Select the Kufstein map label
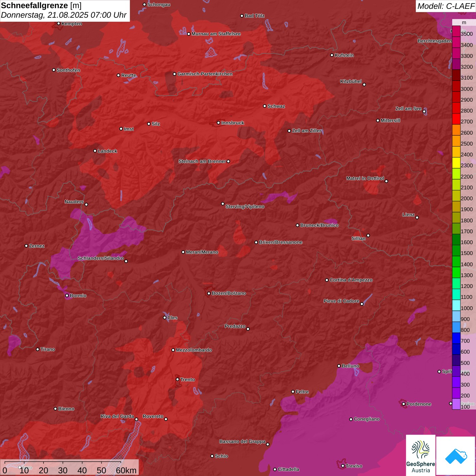Image resolution: width=476 pixels, height=476 pixels. [x=344, y=55]
